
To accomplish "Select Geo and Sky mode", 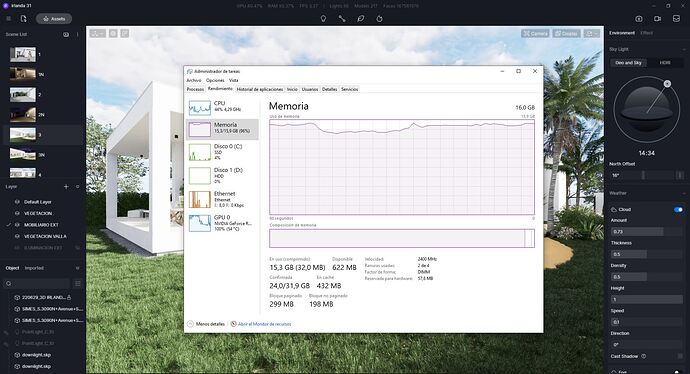I will (628, 63).
